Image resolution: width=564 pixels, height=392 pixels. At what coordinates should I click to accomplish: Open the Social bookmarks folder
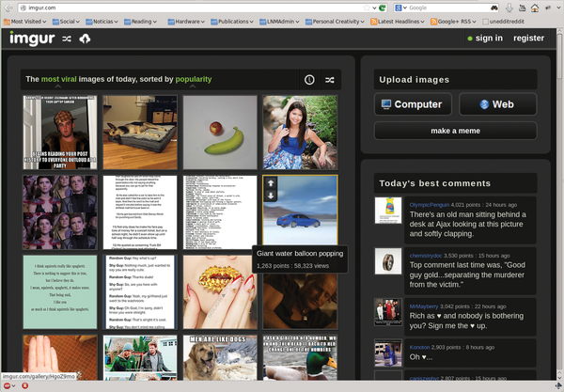click(66, 22)
